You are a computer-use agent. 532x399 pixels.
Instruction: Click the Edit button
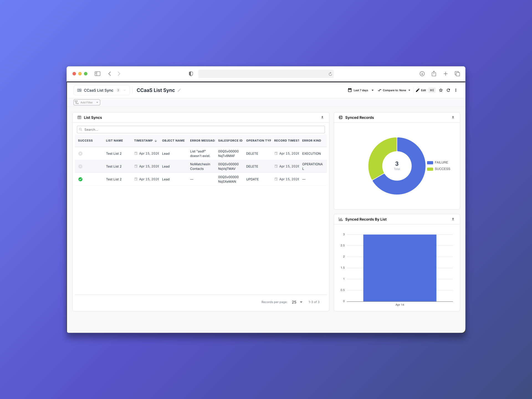[x=421, y=90]
